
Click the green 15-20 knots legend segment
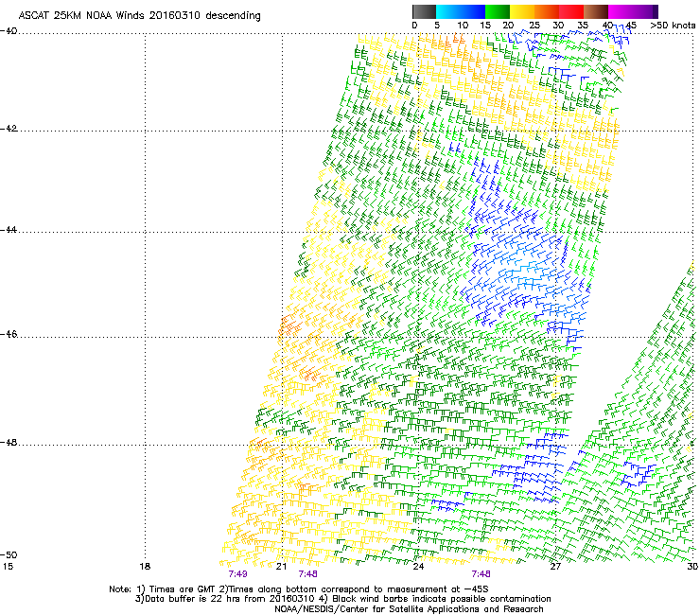pos(498,11)
